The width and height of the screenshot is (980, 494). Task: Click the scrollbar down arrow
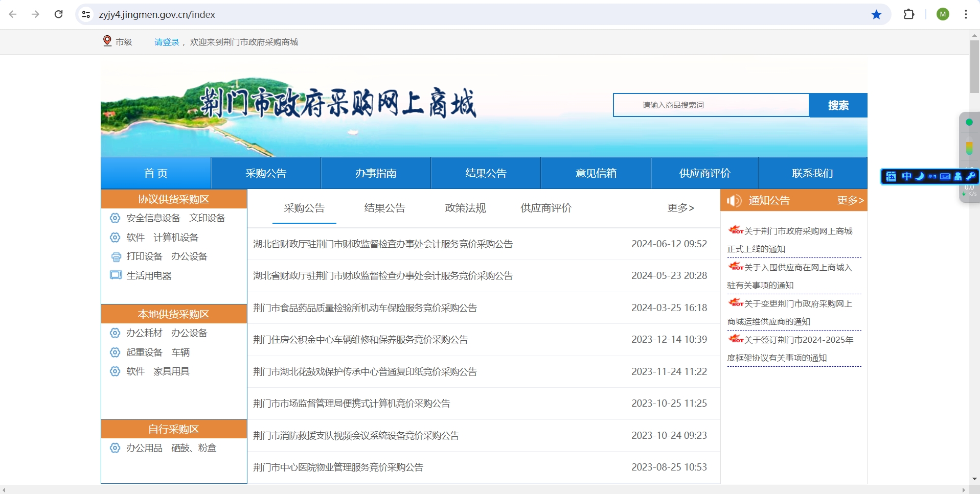click(974, 479)
